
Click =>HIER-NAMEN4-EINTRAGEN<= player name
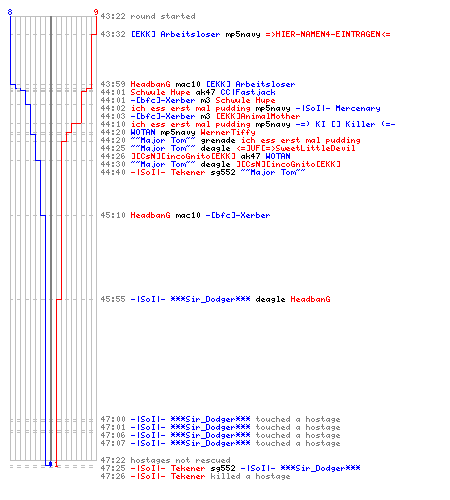point(328,34)
